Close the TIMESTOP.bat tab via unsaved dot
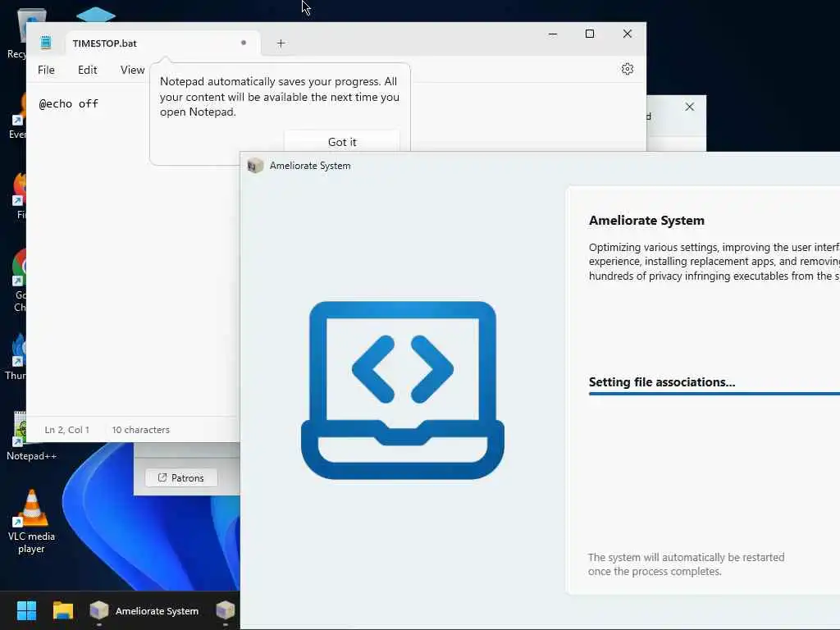This screenshot has width=840, height=630. coord(244,43)
